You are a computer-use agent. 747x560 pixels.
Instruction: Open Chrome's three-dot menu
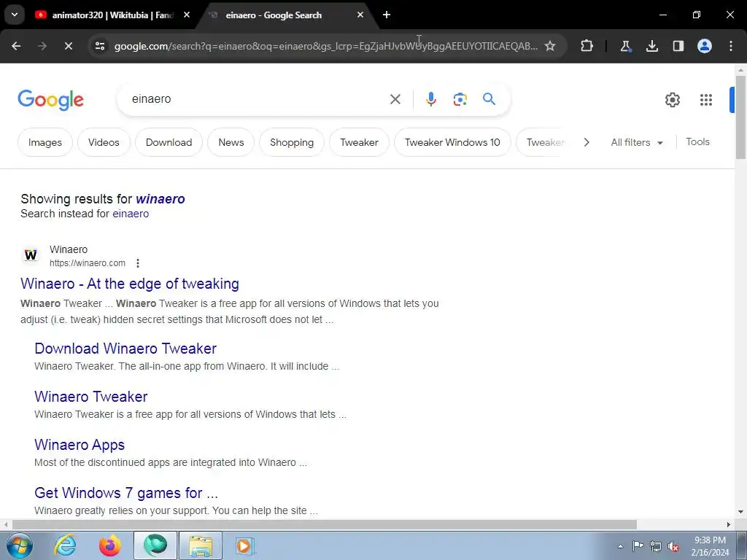[731, 46]
